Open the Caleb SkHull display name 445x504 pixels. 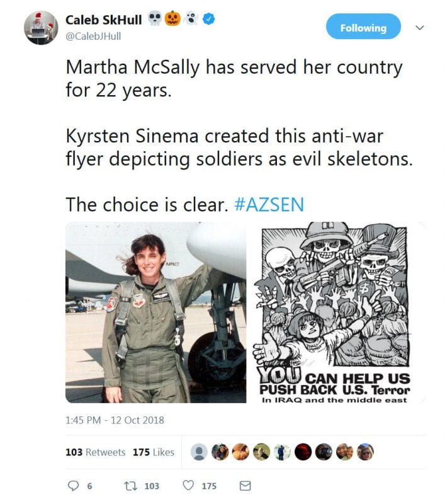click(104, 20)
